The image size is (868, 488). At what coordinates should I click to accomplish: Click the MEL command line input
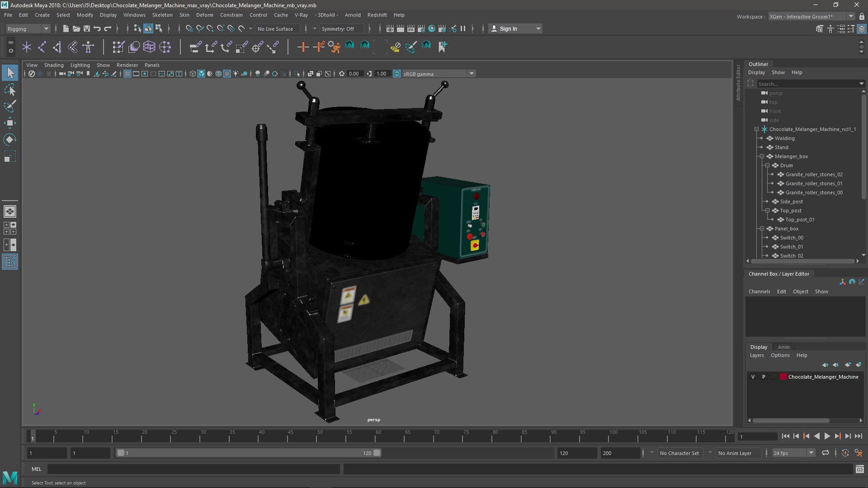point(193,469)
